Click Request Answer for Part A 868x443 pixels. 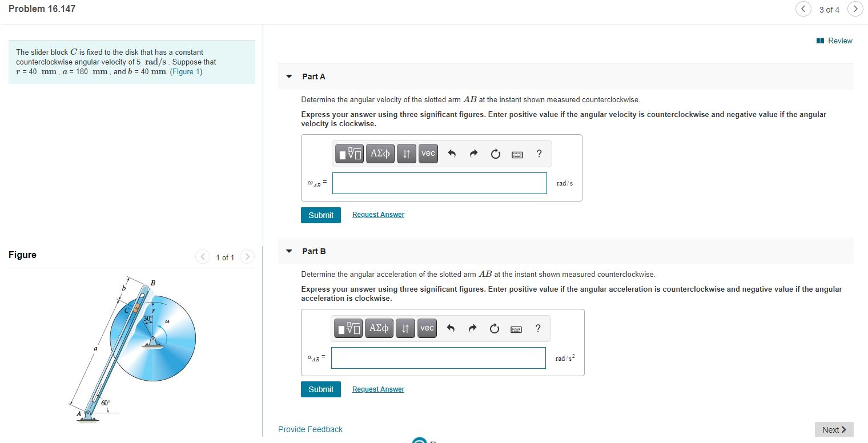[377, 214]
